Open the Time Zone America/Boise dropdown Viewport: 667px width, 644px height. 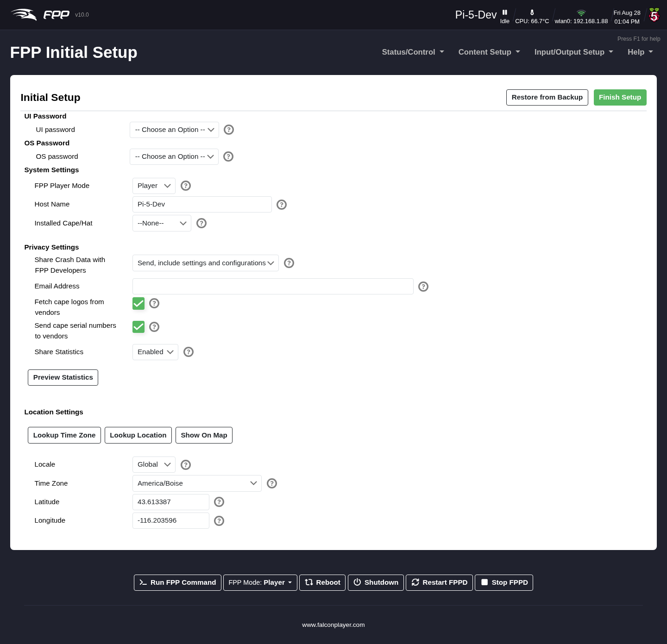(x=197, y=483)
